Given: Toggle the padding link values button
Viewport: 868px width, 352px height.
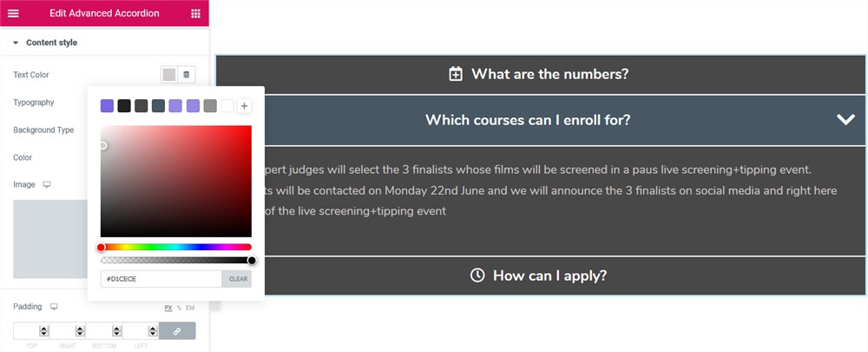Looking at the screenshot, I should point(177,331).
